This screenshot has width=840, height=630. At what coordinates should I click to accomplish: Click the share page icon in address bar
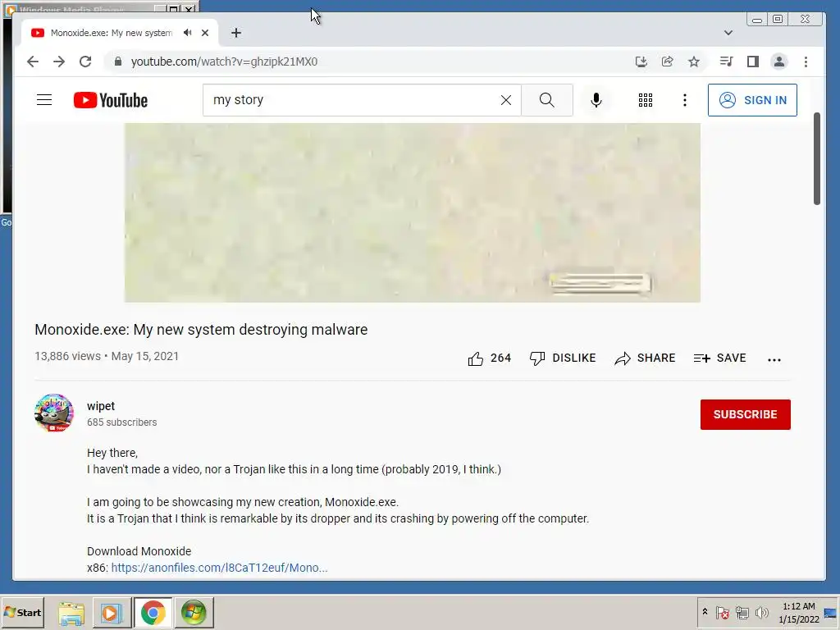[x=668, y=62]
